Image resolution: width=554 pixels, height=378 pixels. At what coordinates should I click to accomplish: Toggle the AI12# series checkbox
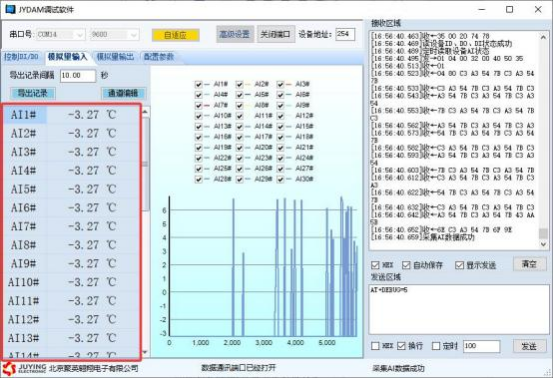pos(281,116)
